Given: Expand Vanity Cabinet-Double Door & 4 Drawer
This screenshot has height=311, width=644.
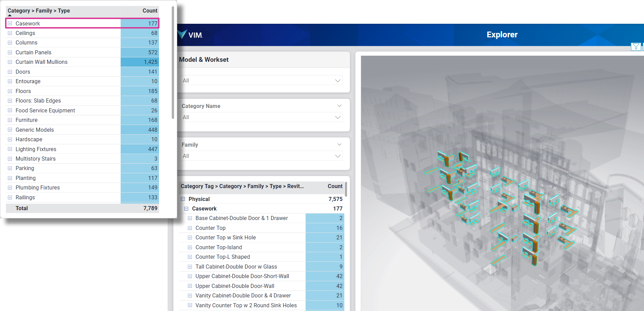Looking at the screenshot, I should [x=190, y=295].
